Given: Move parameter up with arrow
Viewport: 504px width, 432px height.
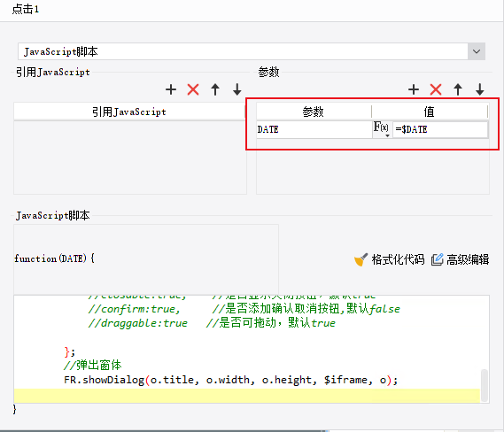Looking at the screenshot, I should pyautogui.click(x=458, y=89).
